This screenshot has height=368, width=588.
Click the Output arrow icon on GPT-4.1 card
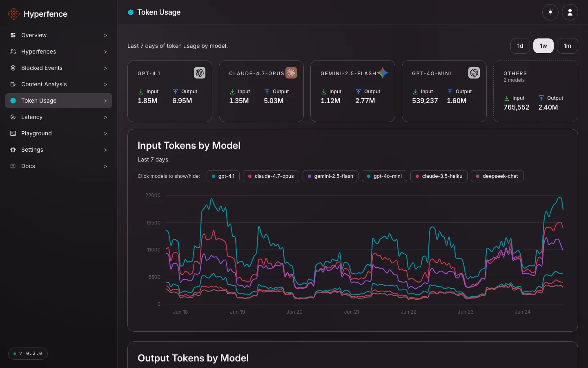coord(176,92)
